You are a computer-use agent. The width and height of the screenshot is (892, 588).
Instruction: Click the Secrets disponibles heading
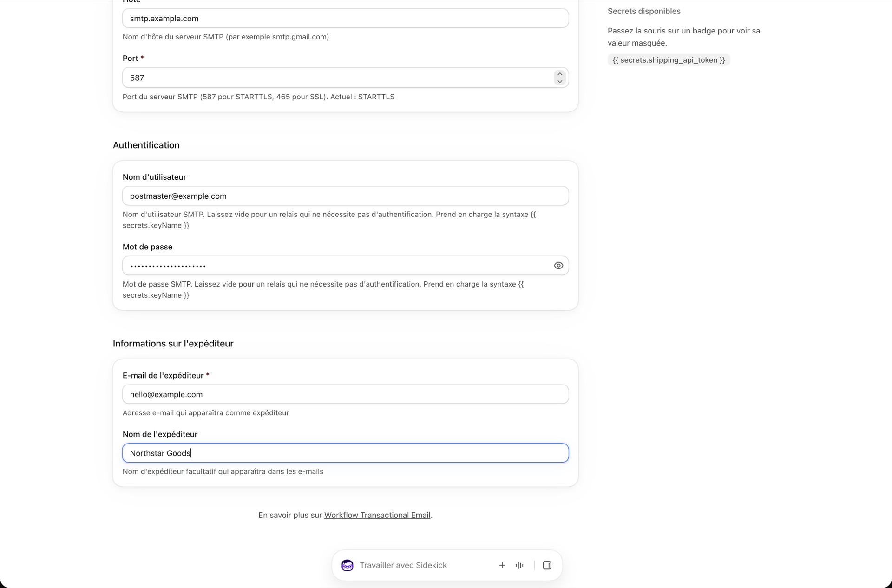(x=644, y=11)
